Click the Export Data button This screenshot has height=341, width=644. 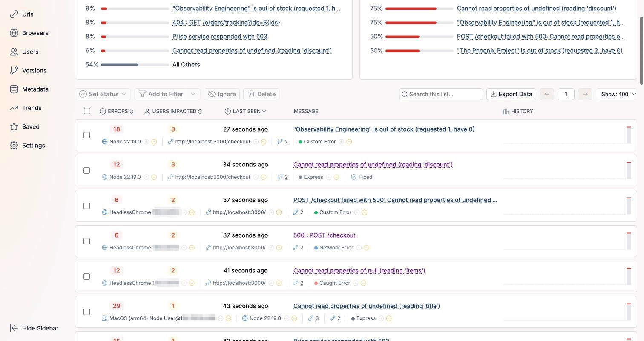[511, 94]
